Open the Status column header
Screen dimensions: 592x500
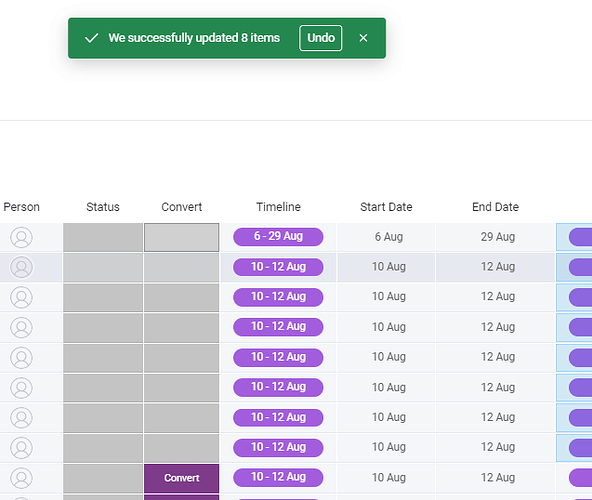103,207
